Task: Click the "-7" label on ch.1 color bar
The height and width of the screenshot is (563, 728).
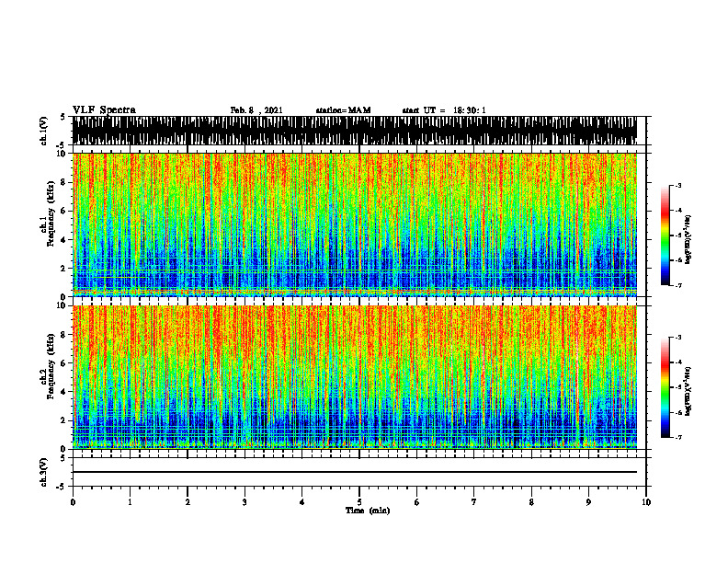Action: point(678,286)
